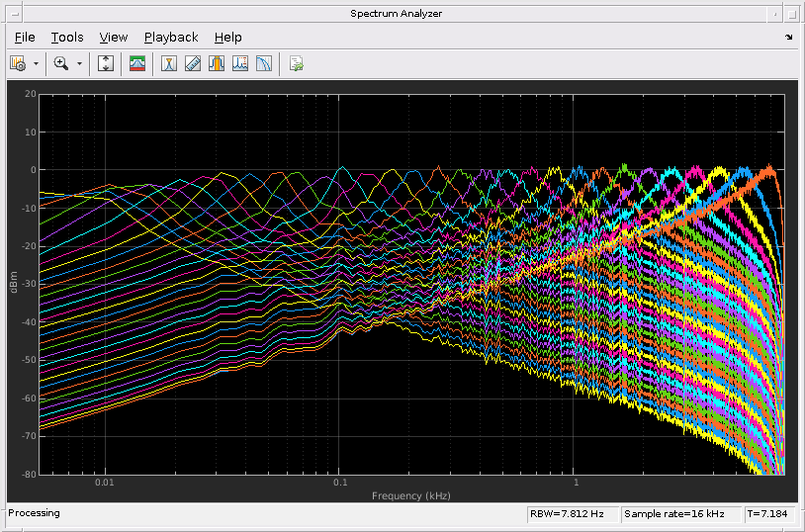Open the Playback menu
The height and width of the screenshot is (532, 805).
171,37
